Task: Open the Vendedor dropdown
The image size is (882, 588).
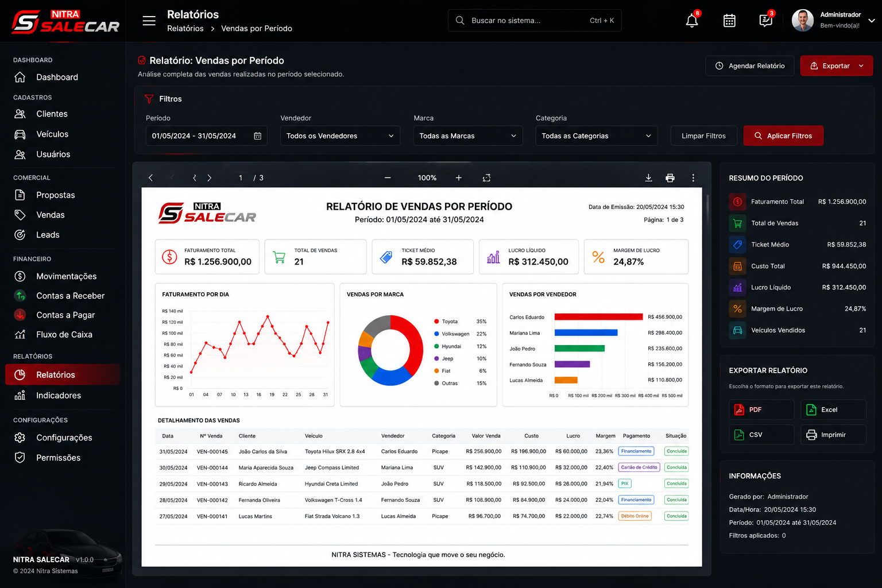Action: pos(340,136)
